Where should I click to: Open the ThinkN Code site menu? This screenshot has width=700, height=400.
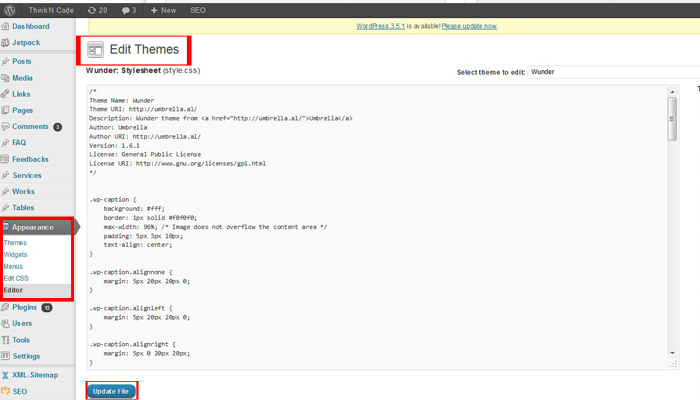coord(51,10)
